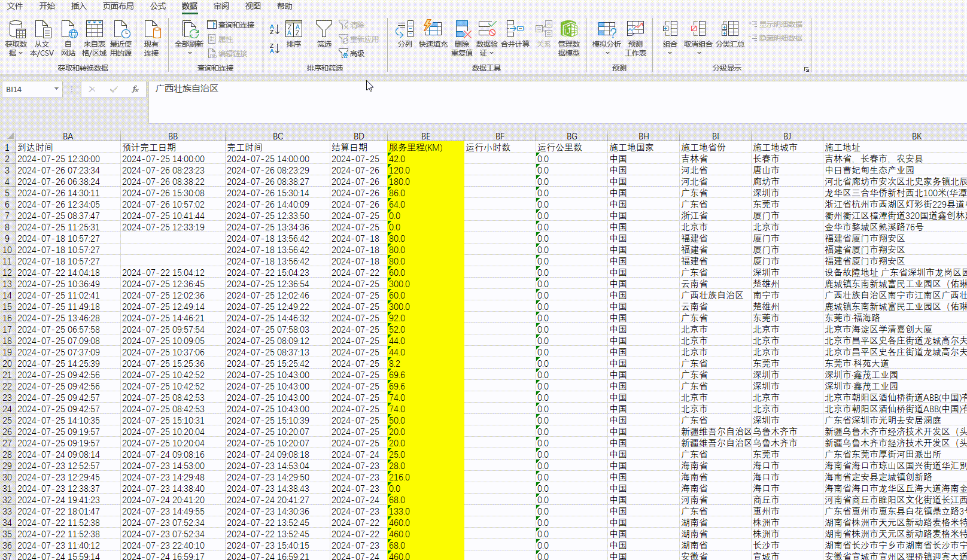Click cell 广西壮族自治区 in row 14
The height and width of the screenshot is (560, 967).
coord(716,296)
